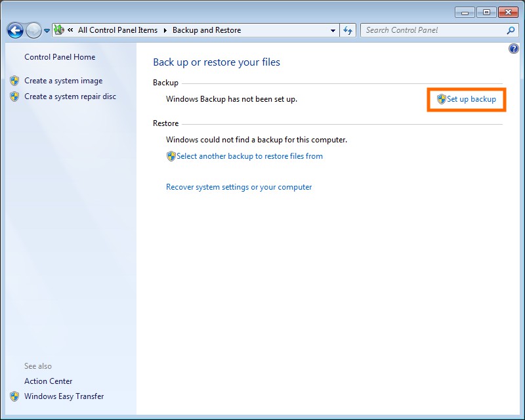Open Control Panel Home link

[60, 57]
